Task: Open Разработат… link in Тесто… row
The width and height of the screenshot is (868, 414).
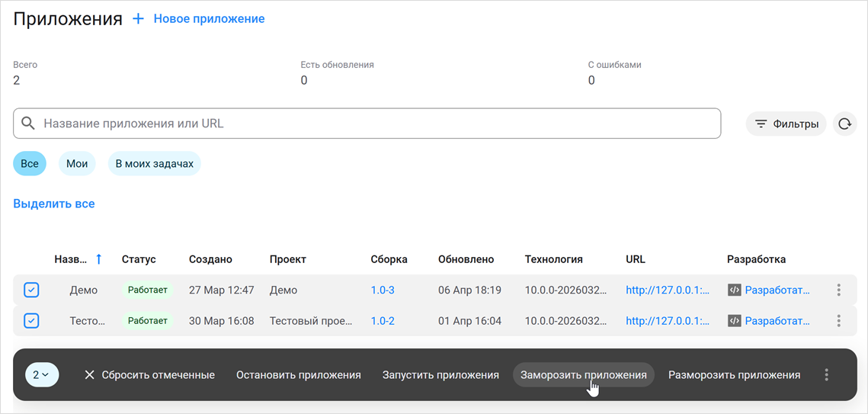Action: click(777, 320)
